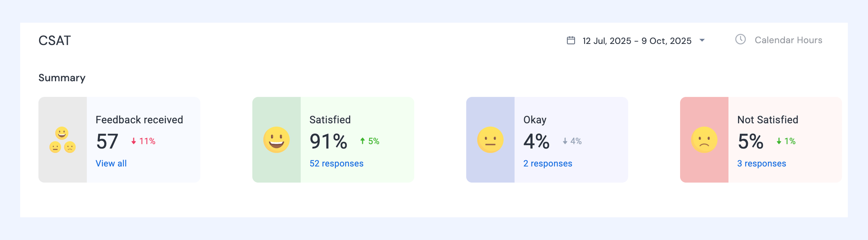This screenshot has width=868, height=240.
Task: Click the sad face Not Satisfied emoji
Action: 704,140
